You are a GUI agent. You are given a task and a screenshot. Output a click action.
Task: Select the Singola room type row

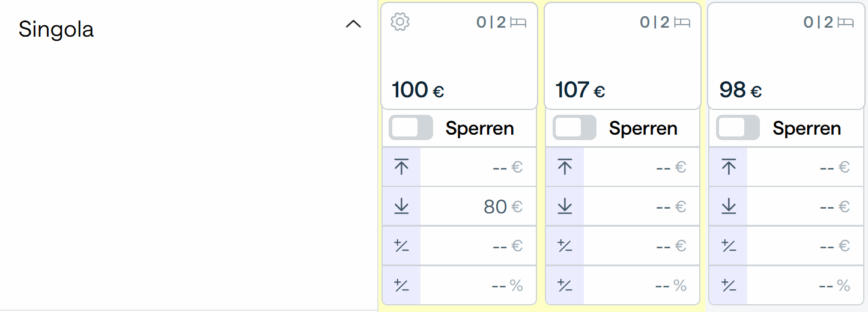click(x=189, y=29)
